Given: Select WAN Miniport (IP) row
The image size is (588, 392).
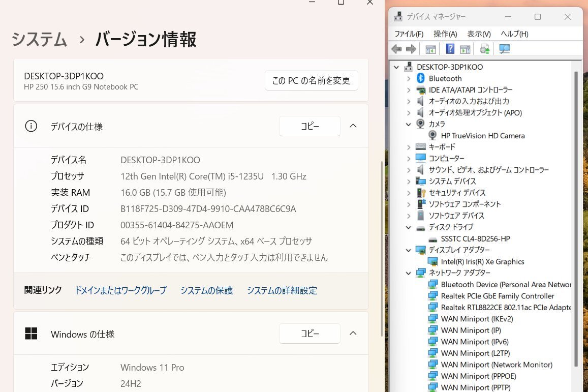Looking at the screenshot, I should [471, 330].
